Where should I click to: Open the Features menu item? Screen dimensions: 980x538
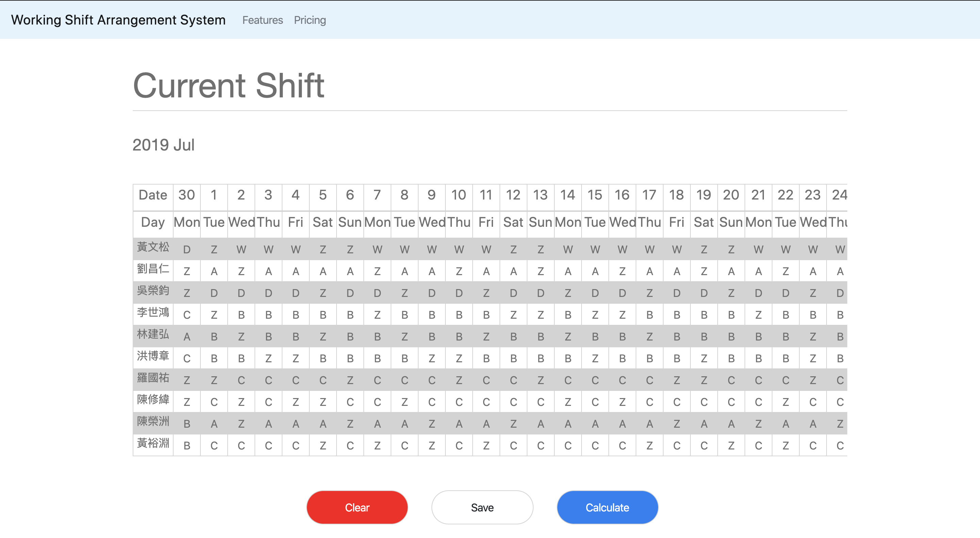coord(262,20)
